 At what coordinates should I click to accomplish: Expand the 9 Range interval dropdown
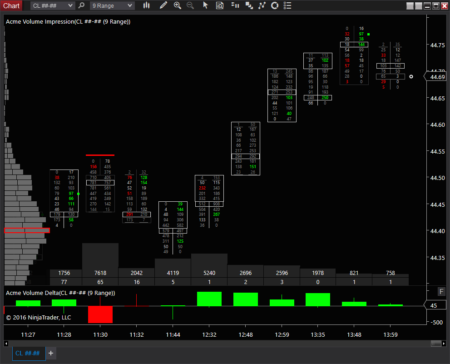pyautogui.click(x=112, y=6)
